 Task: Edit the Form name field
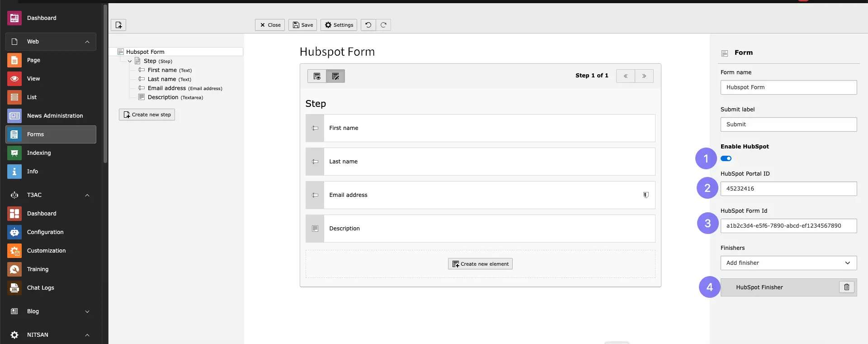coord(788,87)
